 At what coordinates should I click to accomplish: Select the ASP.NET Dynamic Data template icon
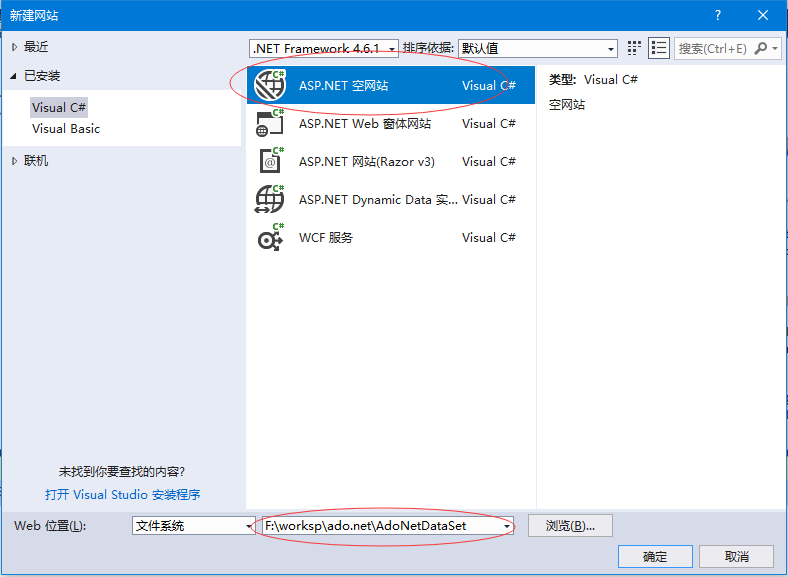tap(270, 200)
